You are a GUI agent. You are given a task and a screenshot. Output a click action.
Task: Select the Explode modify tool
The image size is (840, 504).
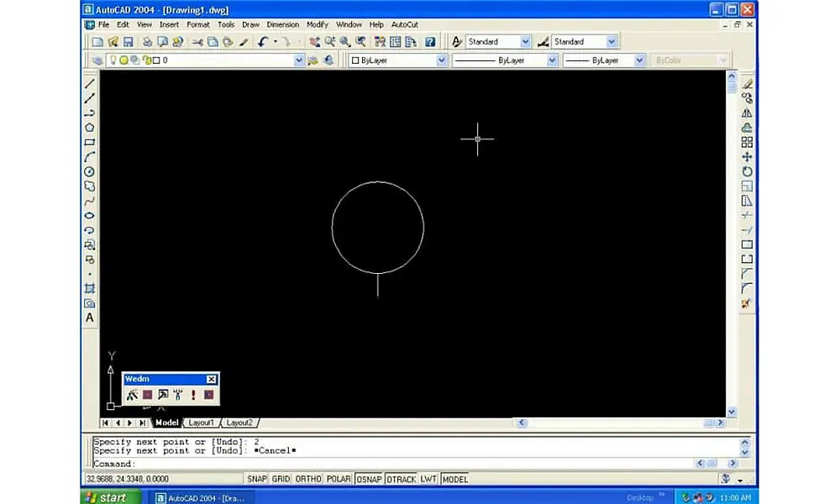pyautogui.click(x=747, y=303)
